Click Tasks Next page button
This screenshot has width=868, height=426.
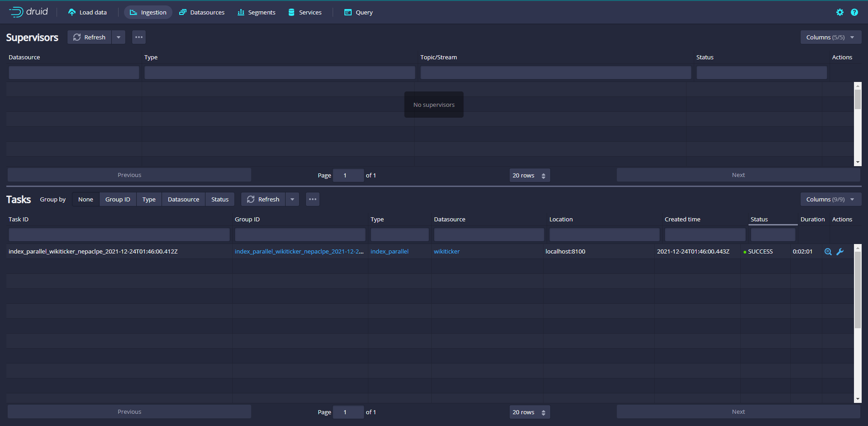coord(738,412)
